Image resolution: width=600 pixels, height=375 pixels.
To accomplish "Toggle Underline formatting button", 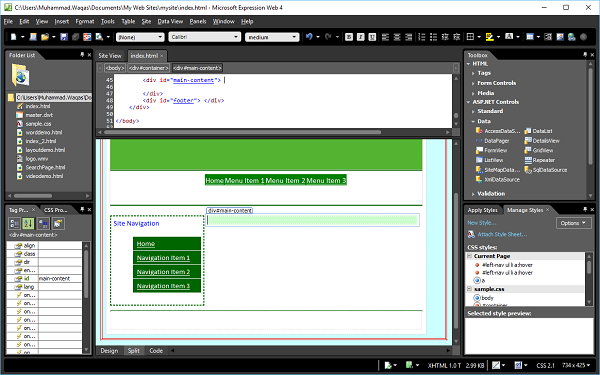I will coord(372,37).
